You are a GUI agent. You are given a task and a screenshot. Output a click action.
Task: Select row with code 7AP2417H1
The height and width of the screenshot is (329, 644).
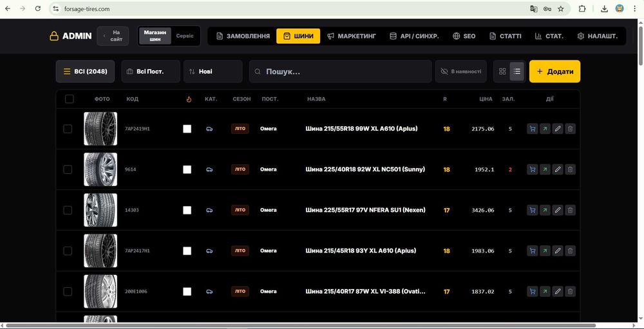pos(68,250)
